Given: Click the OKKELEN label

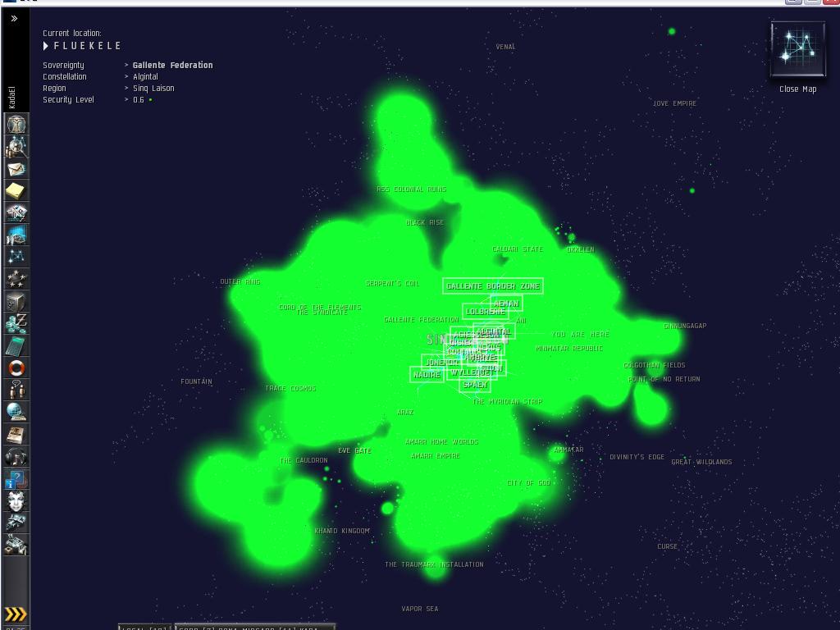Looking at the screenshot, I should 580,249.
